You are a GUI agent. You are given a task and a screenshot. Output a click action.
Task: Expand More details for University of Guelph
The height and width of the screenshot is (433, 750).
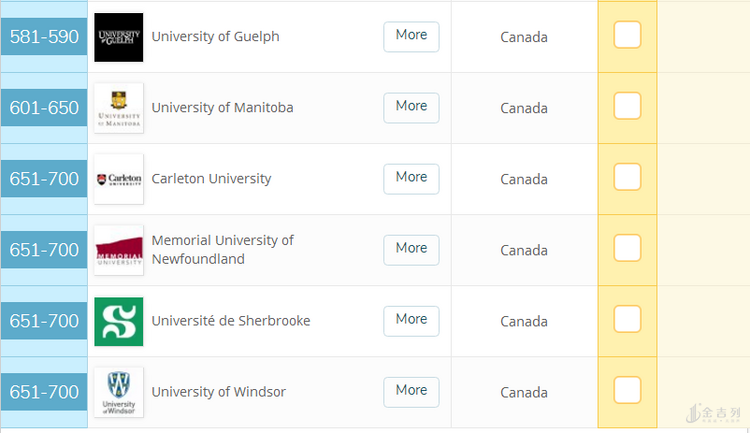[x=411, y=36]
